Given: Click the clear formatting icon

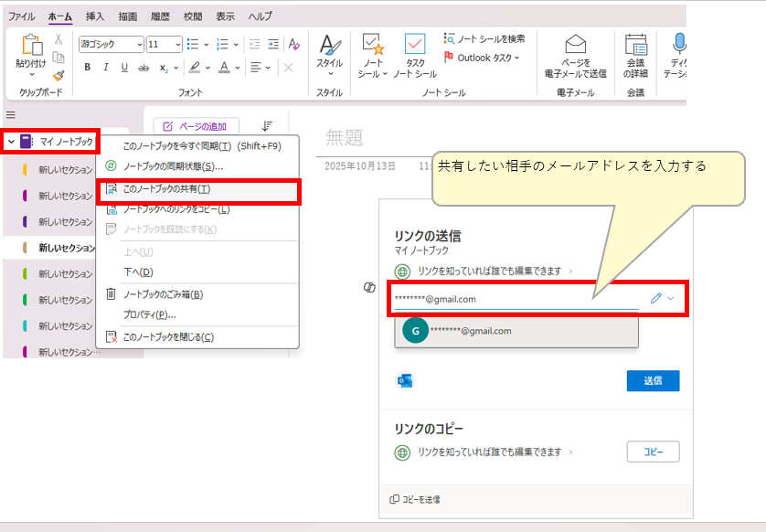Looking at the screenshot, I should click(294, 44).
